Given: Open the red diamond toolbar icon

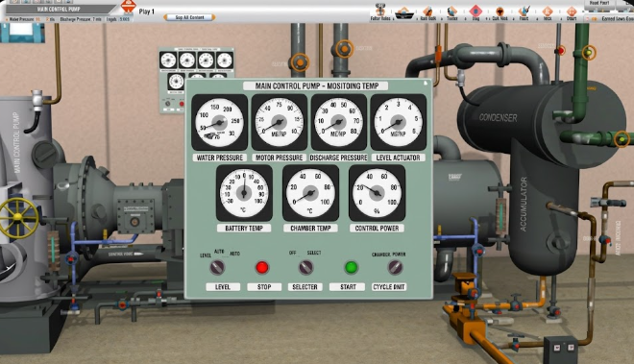Looking at the screenshot, I should coord(475,11).
